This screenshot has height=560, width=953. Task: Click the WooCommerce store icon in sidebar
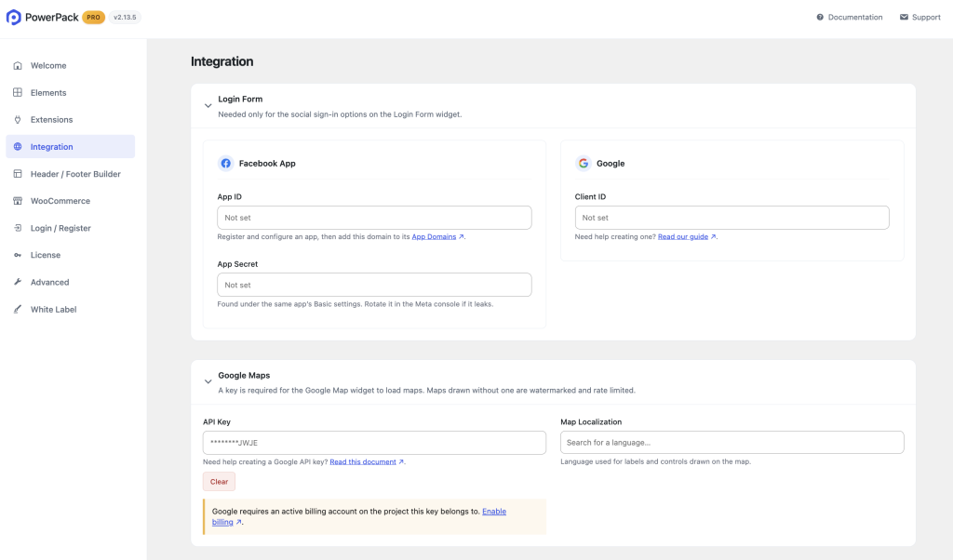[x=18, y=200]
